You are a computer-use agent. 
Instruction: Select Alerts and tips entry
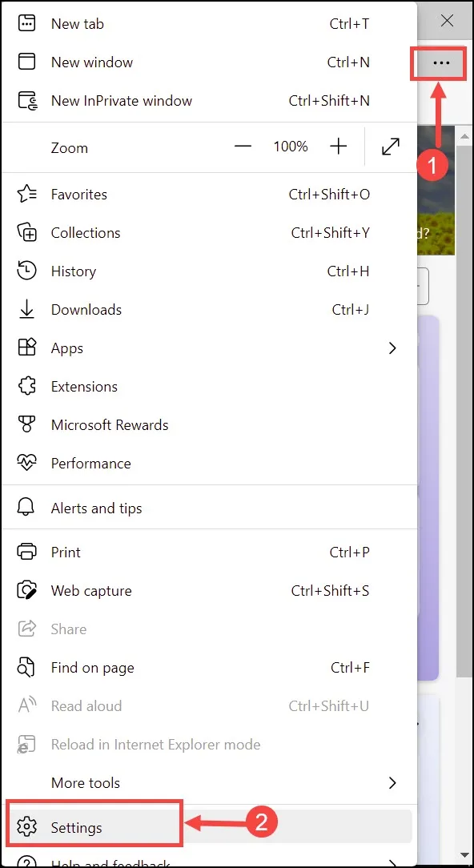pos(209,508)
